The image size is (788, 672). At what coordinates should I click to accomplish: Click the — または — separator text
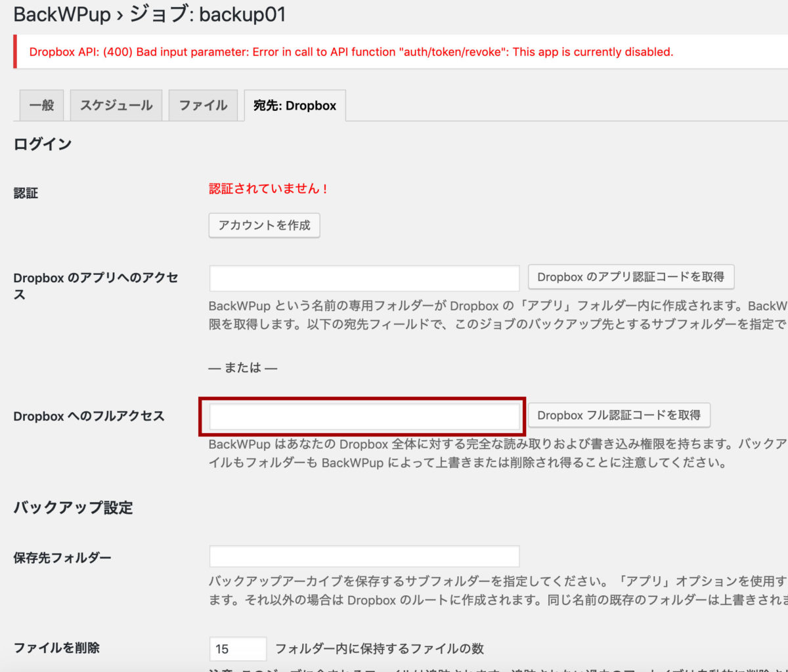tap(242, 367)
